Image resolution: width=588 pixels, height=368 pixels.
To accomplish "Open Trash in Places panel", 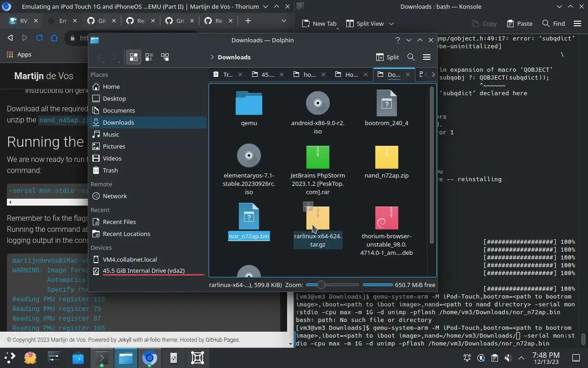I will tap(147, 170).
